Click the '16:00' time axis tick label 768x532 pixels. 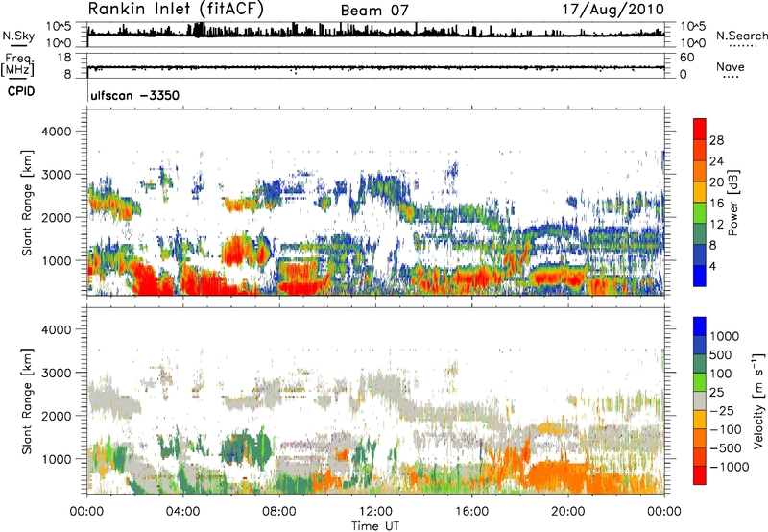point(471,512)
